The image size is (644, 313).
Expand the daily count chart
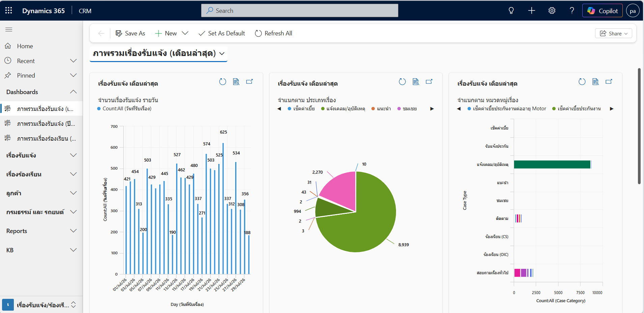pyautogui.click(x=250, y=82)
